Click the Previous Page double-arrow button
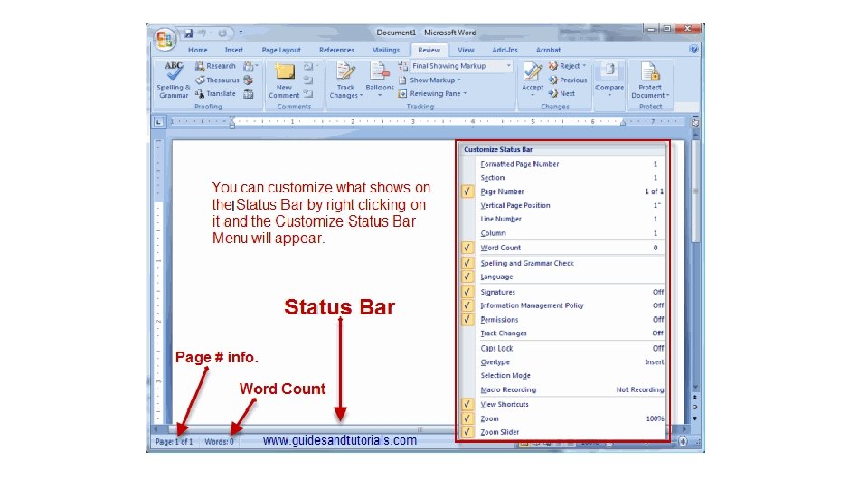 tap(695, 398)
